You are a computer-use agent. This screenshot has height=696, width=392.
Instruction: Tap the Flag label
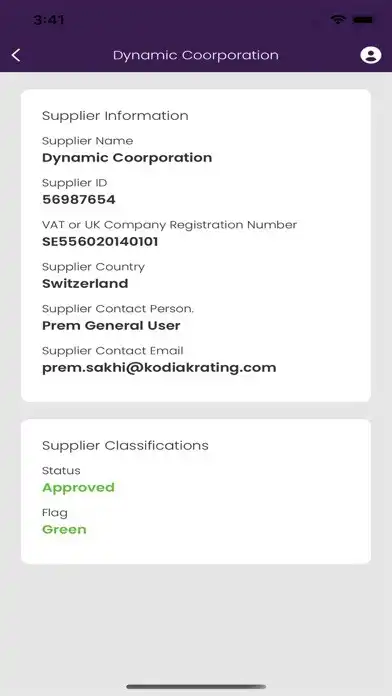[x=55, y=513]
